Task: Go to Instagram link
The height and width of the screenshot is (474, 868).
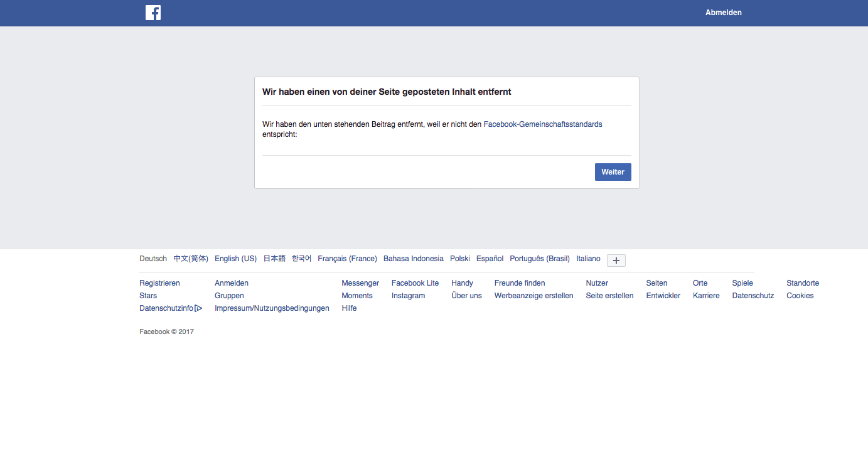Action: point(409,296)
